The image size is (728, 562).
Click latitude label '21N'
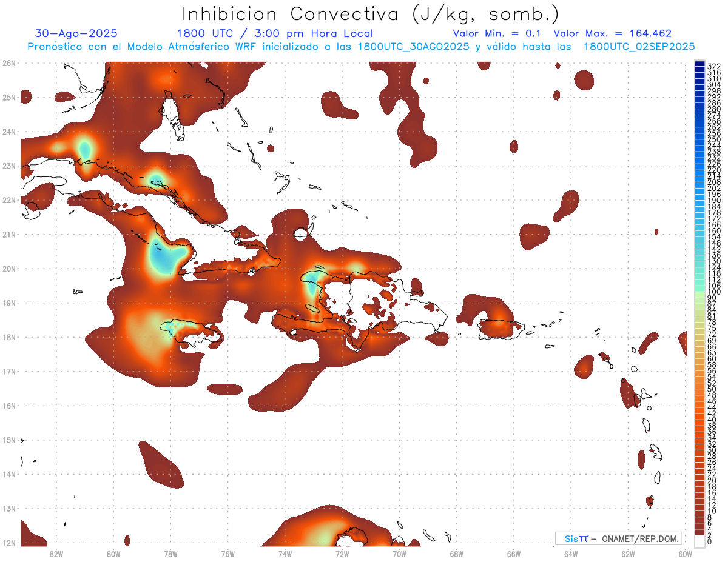(8, 234)
